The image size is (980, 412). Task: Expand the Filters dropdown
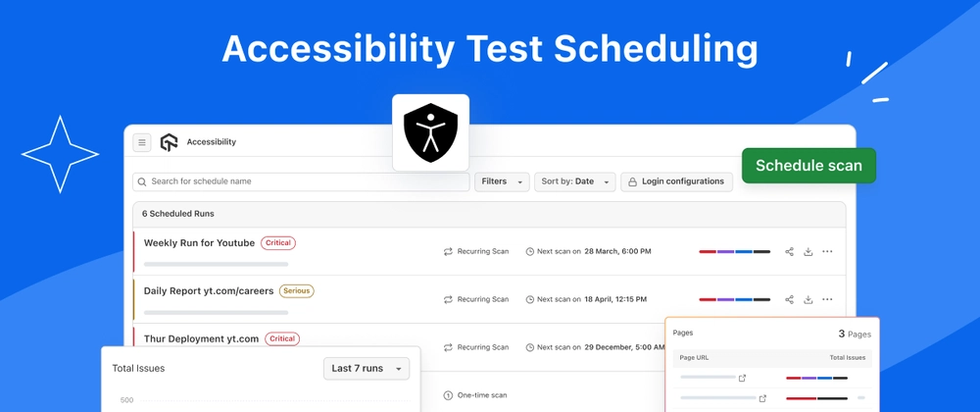point(502,181)
